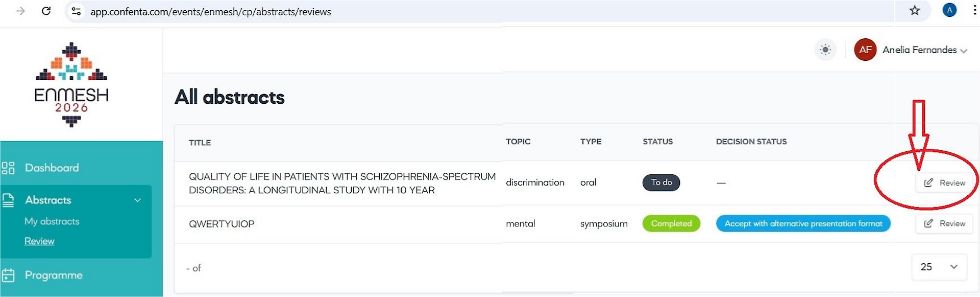Click the Chrome profile avatar labeled A

[949, 10]
